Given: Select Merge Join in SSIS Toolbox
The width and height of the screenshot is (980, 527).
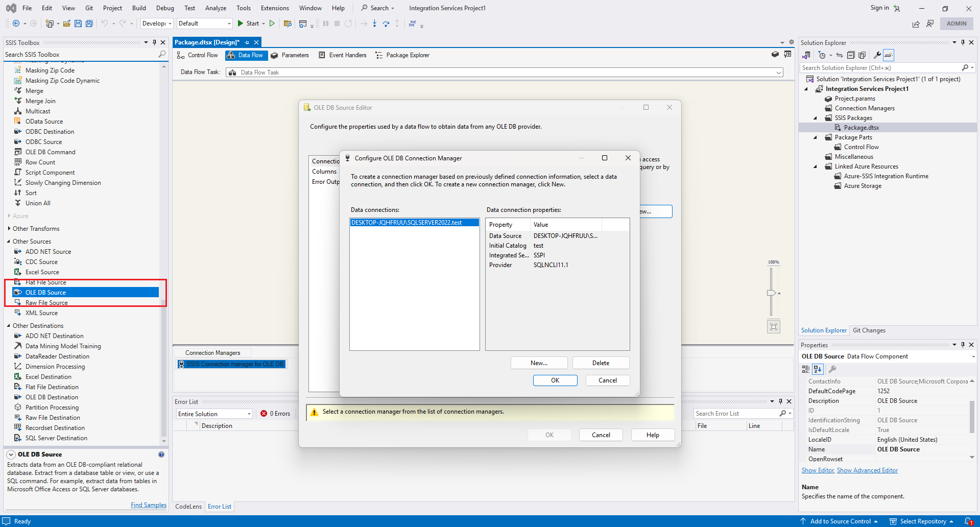Looking at the screenshot, I should coord(40,101).
